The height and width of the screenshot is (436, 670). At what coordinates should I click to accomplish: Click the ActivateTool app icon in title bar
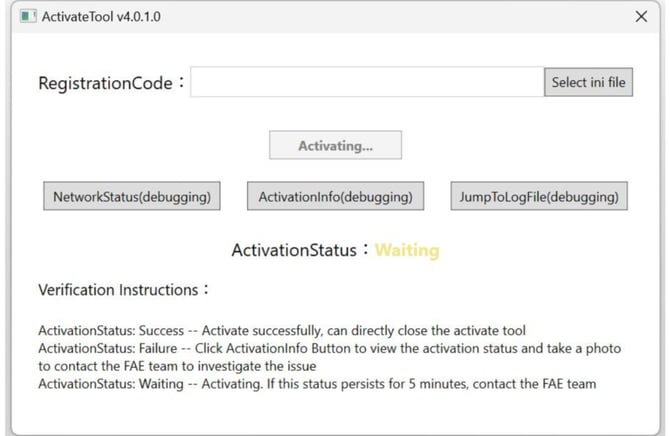pyautogui.click(x=27, y=17)
